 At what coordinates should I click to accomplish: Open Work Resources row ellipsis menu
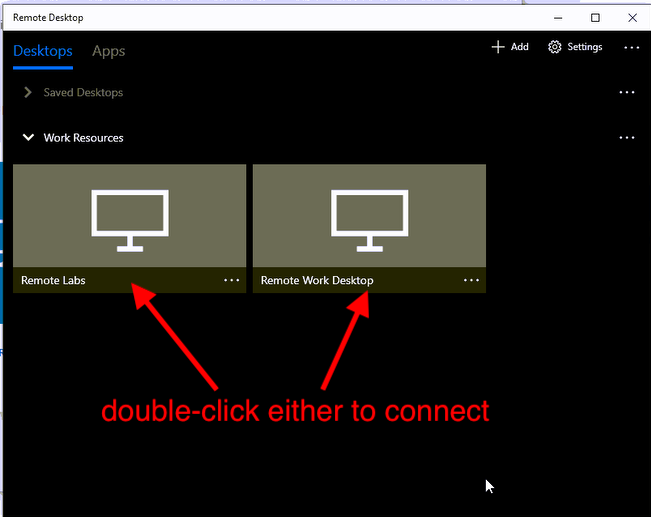point(627,137)
